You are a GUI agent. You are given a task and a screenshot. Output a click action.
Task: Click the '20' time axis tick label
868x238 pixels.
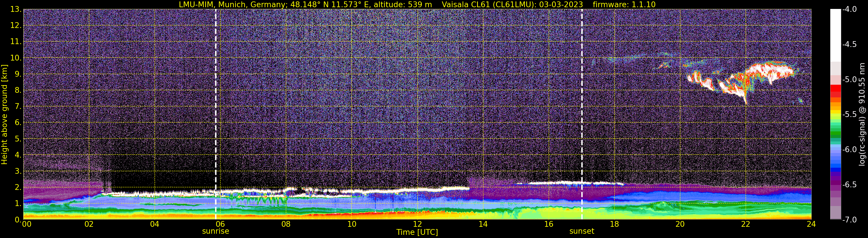pyautogui.click(x=680, y=224)
